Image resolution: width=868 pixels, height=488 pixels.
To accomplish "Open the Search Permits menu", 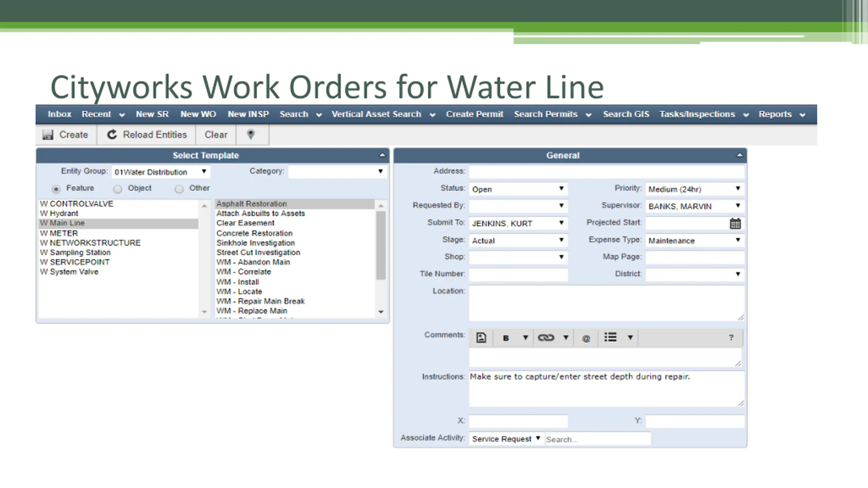I will coord(553,114).
